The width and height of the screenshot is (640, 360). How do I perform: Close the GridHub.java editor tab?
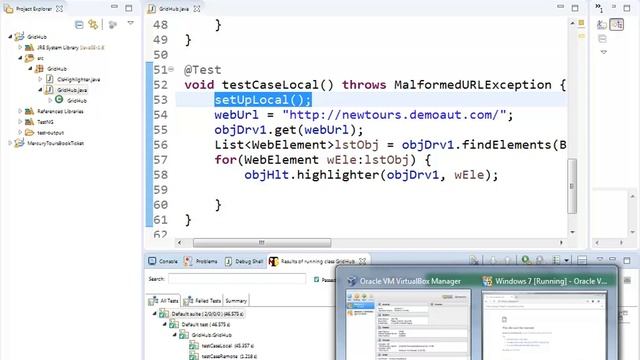[197, 9]
